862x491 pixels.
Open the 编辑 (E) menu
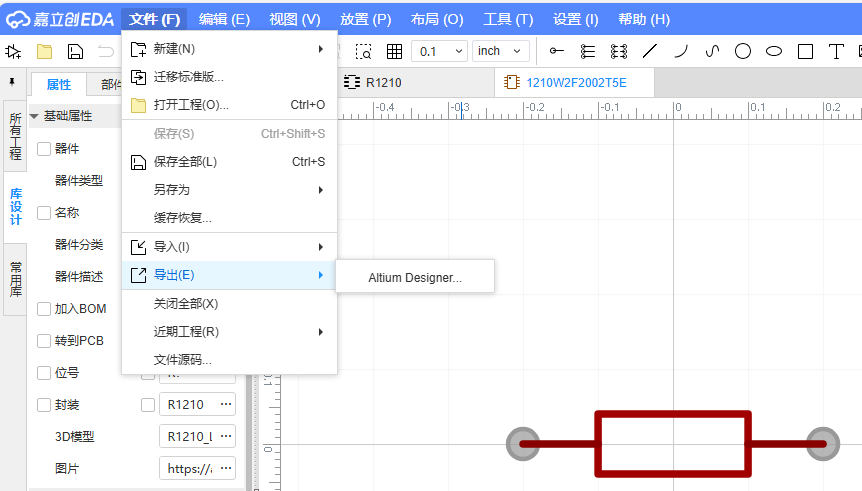(224, 20)
